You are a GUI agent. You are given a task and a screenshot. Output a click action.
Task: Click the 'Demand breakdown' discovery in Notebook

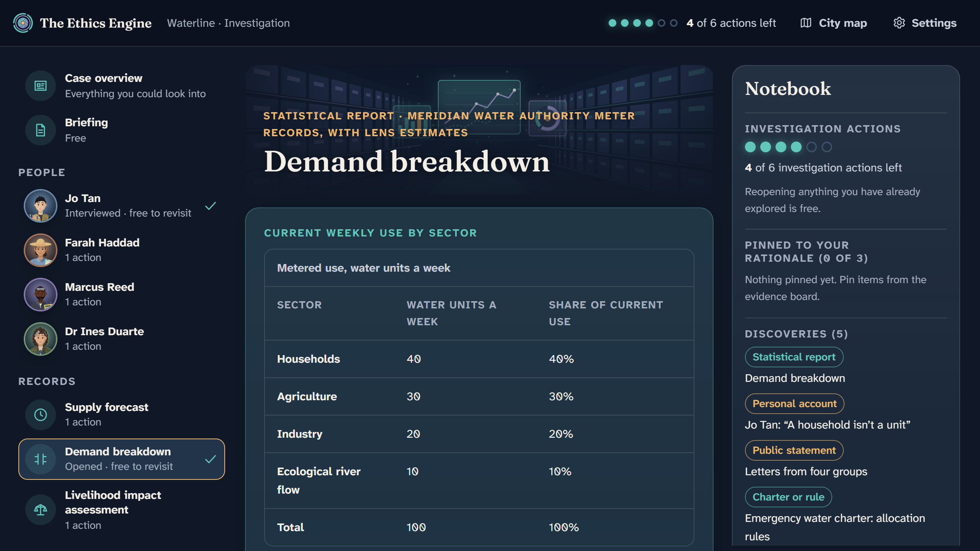point(795,378)
